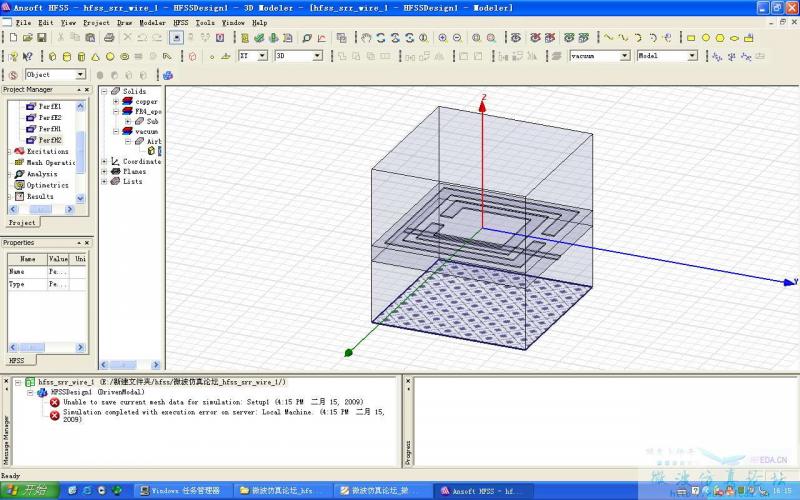Click the Value column header in Properties
The image size is (800, 500).
coord(58,259)
